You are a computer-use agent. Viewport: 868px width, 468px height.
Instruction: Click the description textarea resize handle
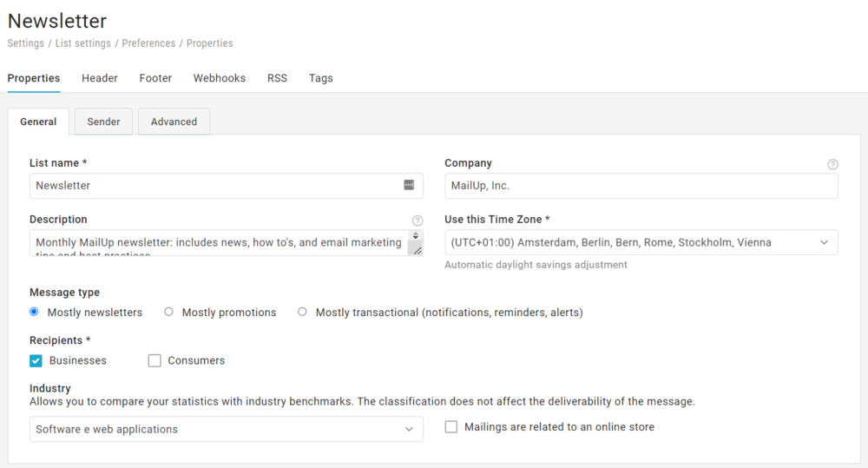click(x=417, y=250)
